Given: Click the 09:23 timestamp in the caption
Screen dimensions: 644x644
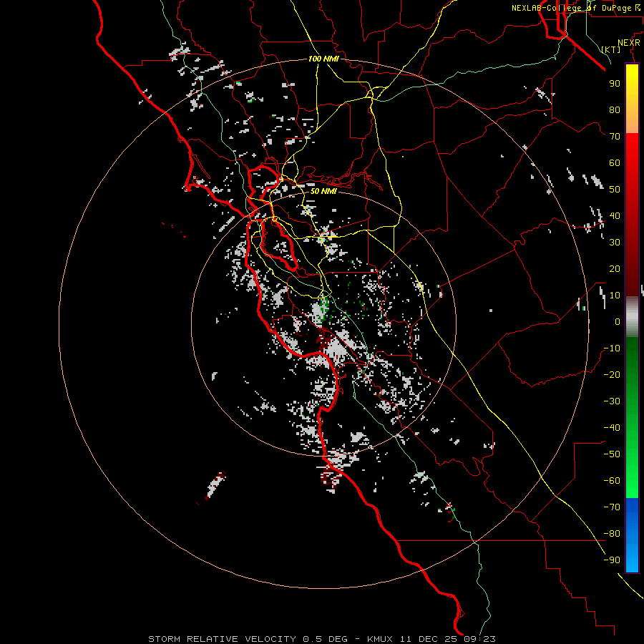Looking at the screenshot, I should pos(479,639).
